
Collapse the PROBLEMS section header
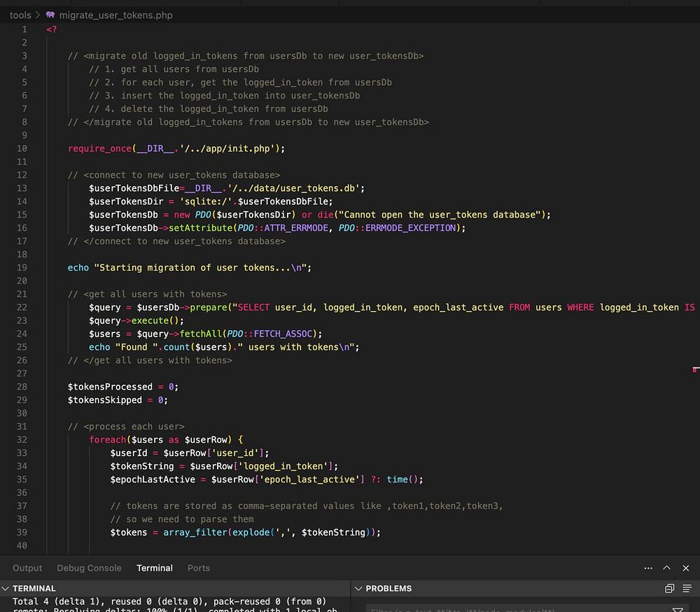388,588
